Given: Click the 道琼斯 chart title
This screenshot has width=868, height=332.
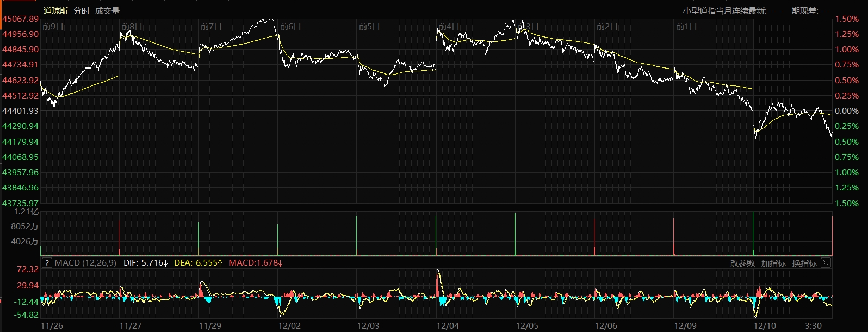Looking at the screenshot, I should click(x=55, y=11).
